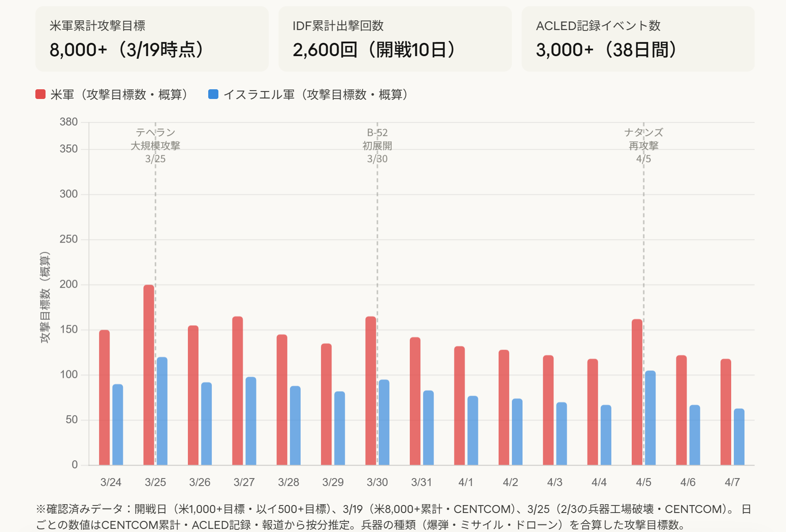Select the IDF累計出撃回数 stat card
786x532 pixels.
click(395, 39)
